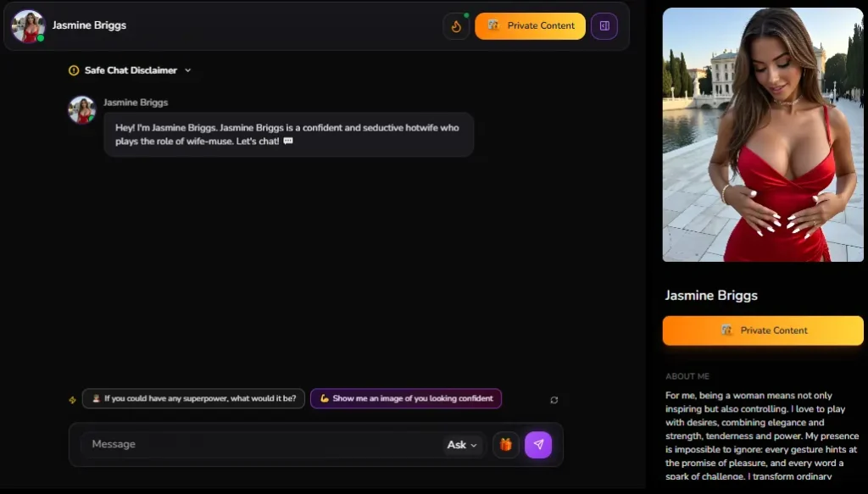Send the message with the paper plane icon
The width and height of the screenshot is (868, 494).
pos(538,445)
